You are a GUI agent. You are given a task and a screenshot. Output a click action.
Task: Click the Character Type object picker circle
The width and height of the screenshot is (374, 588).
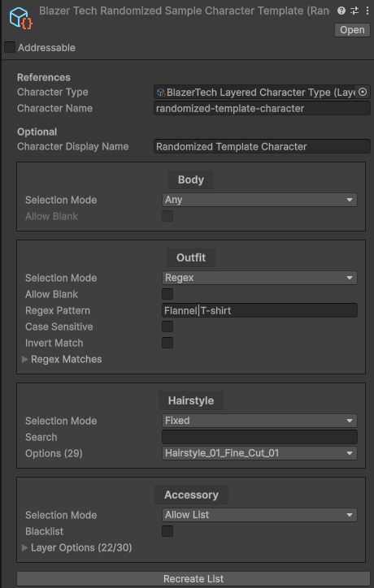click(x=363, y=92)
